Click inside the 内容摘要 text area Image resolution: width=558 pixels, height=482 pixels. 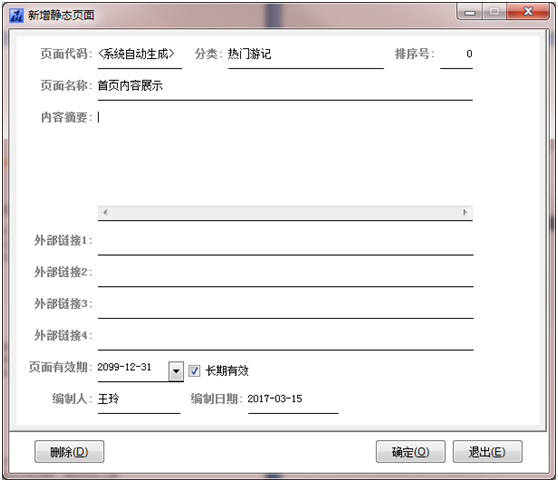(285, 158)
